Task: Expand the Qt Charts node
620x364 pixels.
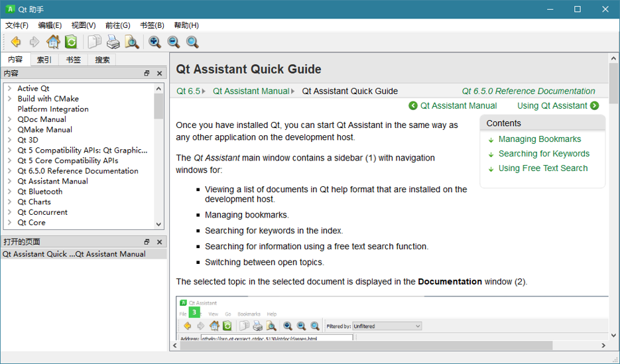Action: pos(9,202)
